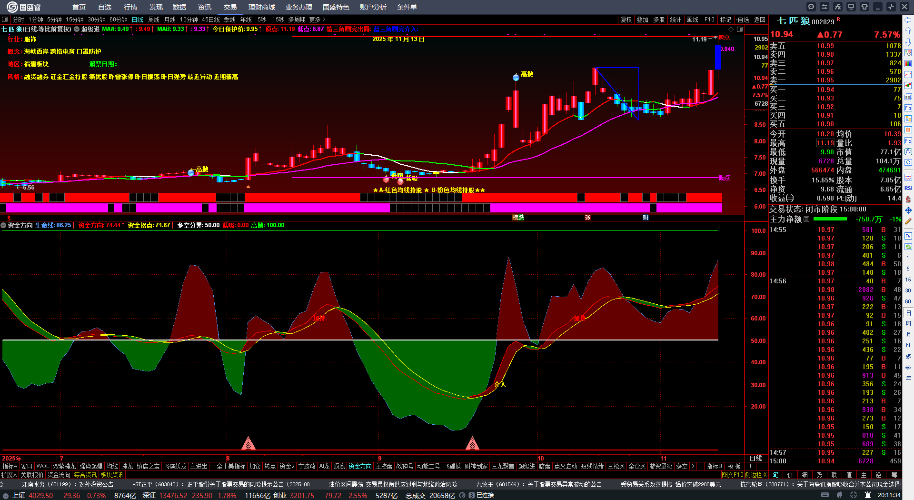The height and width of the screenshot is (500, 914).
Task: Click the 已连接 connection status
Action: (485, 495)
